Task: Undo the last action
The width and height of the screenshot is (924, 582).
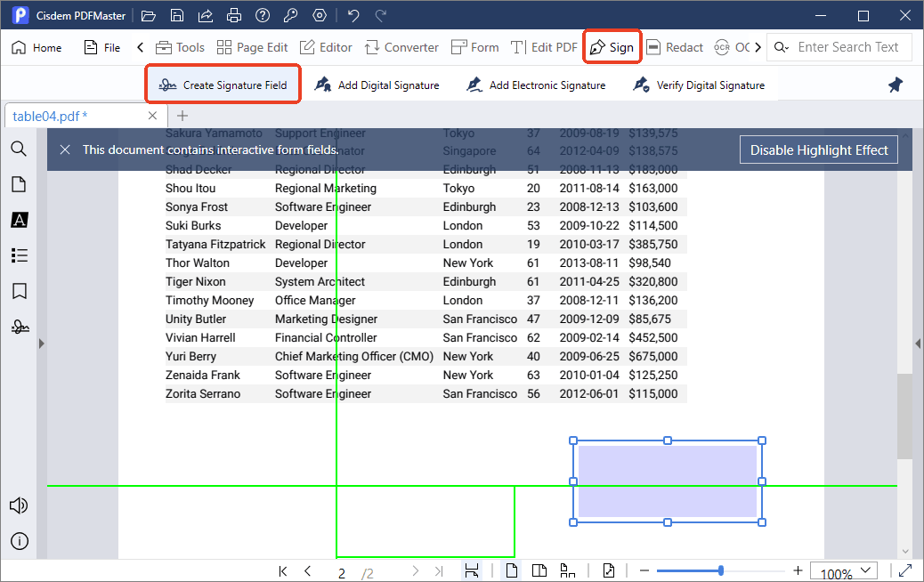Action: [x=353, y=15]
